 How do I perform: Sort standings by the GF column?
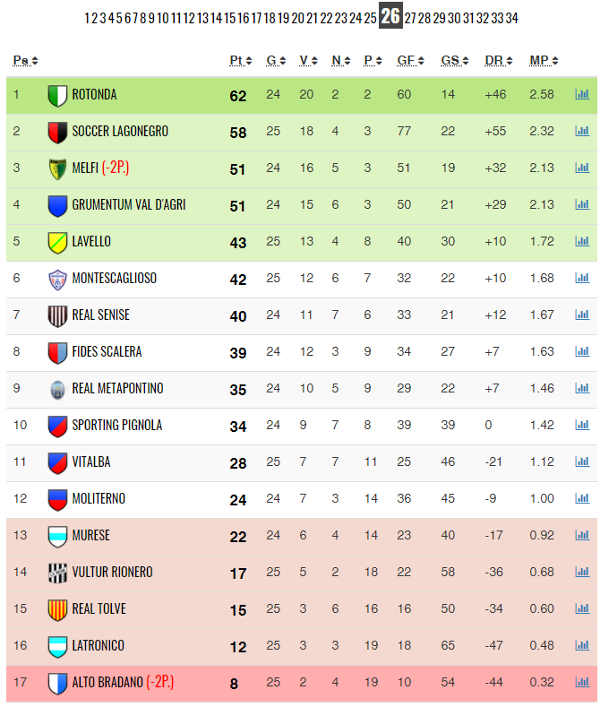point(410,60)
